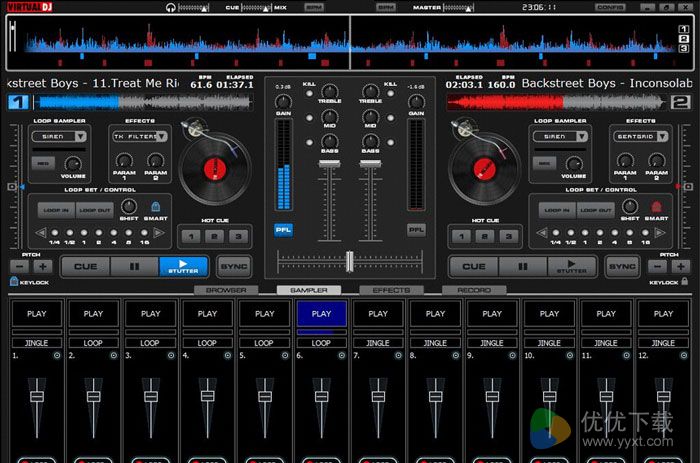
Task: Switch to Effects tab
Action: coord(392,290)
